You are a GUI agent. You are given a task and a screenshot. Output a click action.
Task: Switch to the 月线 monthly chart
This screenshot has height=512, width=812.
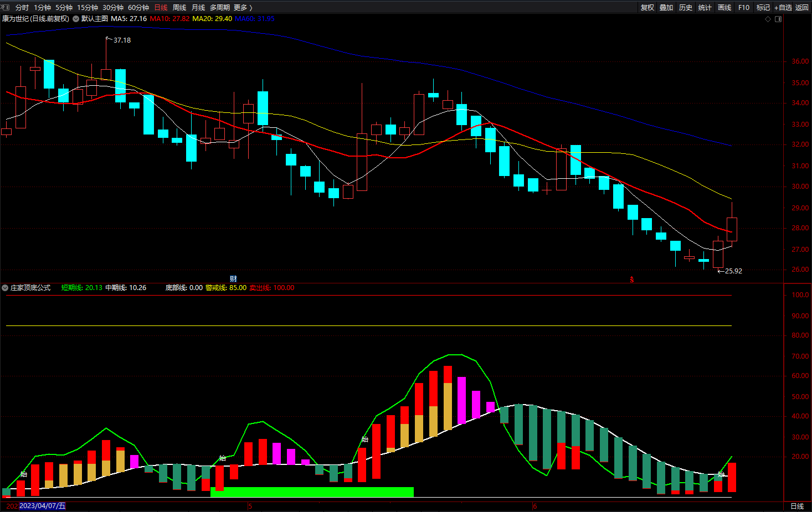click(198, 7)
